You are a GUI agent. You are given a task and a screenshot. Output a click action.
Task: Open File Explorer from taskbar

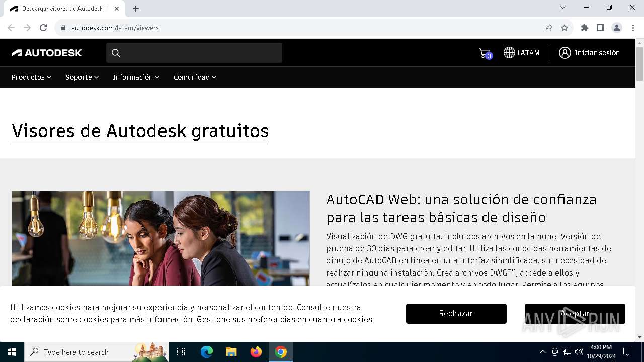pos(231,352)
